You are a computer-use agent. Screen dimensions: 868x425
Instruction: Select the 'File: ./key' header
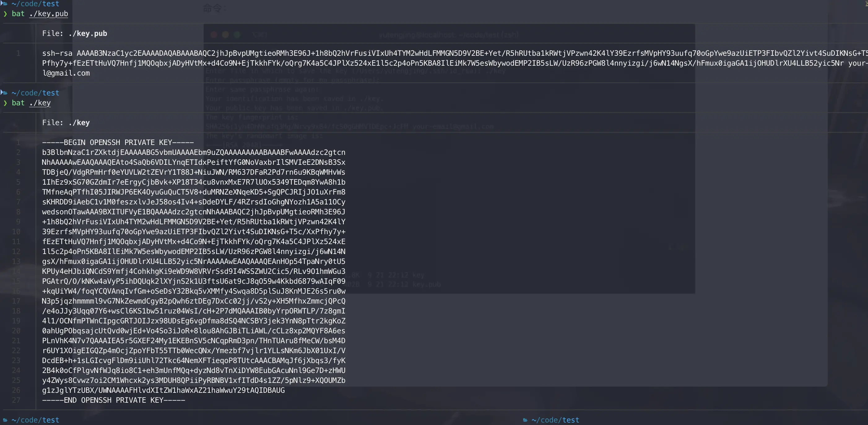click(x=66, y=122)
